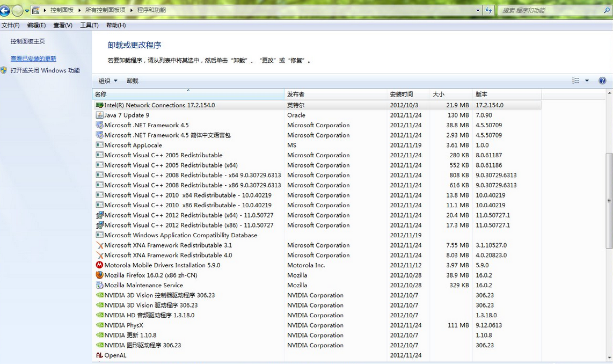613x364 pixels.
Task: Click the shield icon beside Windows 功能
Action: [x=4, y=70]
